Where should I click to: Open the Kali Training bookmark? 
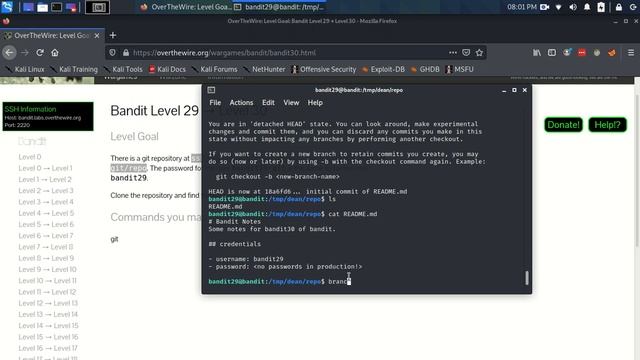click(74, 69)
